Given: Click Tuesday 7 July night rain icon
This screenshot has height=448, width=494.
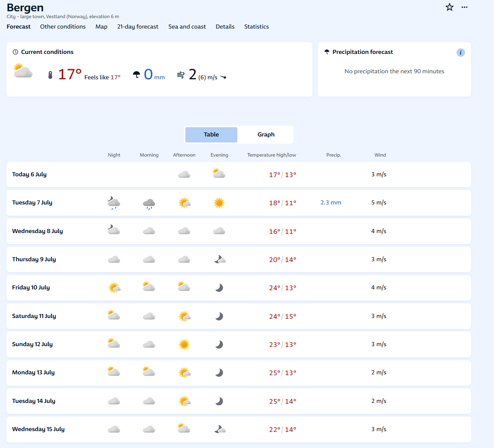Looking at the screenshot, I should click(114, 203).
